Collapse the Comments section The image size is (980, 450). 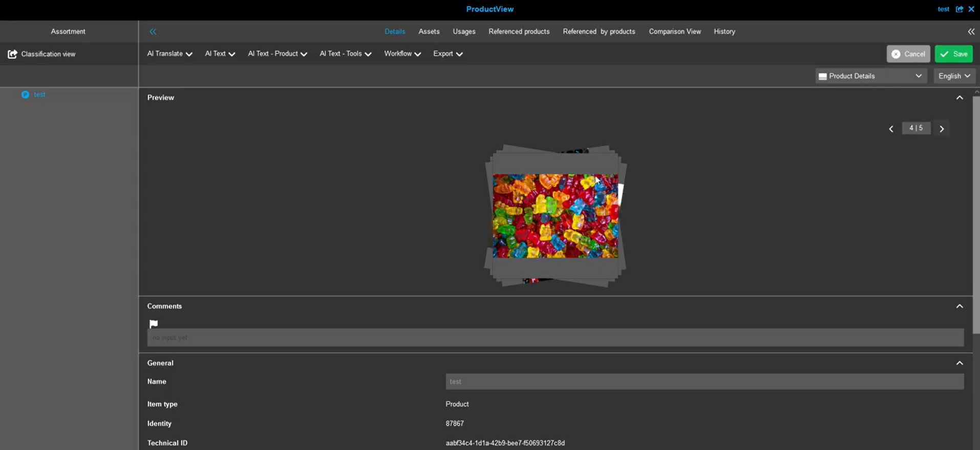click(959, 306)
